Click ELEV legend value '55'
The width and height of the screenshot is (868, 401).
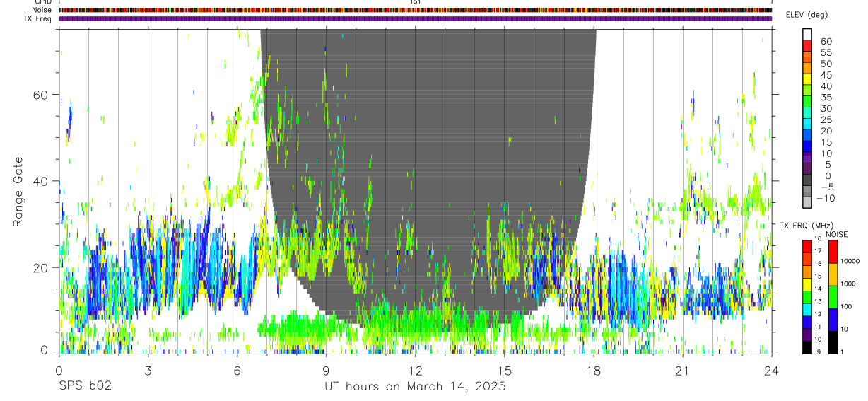pyautogui.click(x=826, y=53)
